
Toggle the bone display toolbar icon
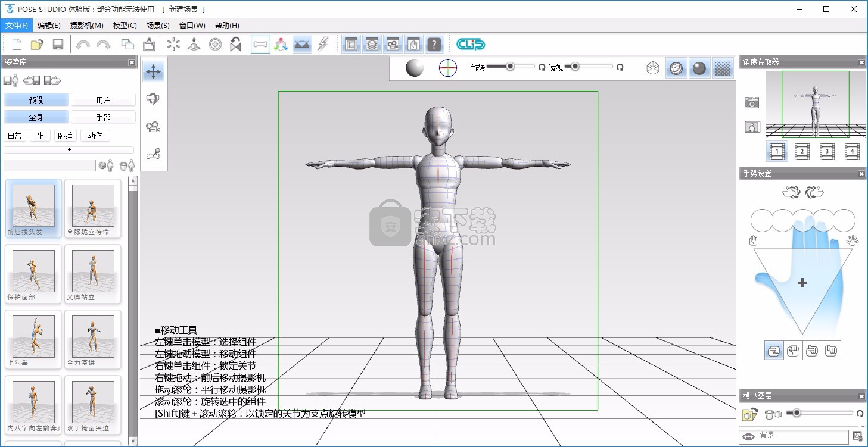pyautogui.click(x=260, y=45)
